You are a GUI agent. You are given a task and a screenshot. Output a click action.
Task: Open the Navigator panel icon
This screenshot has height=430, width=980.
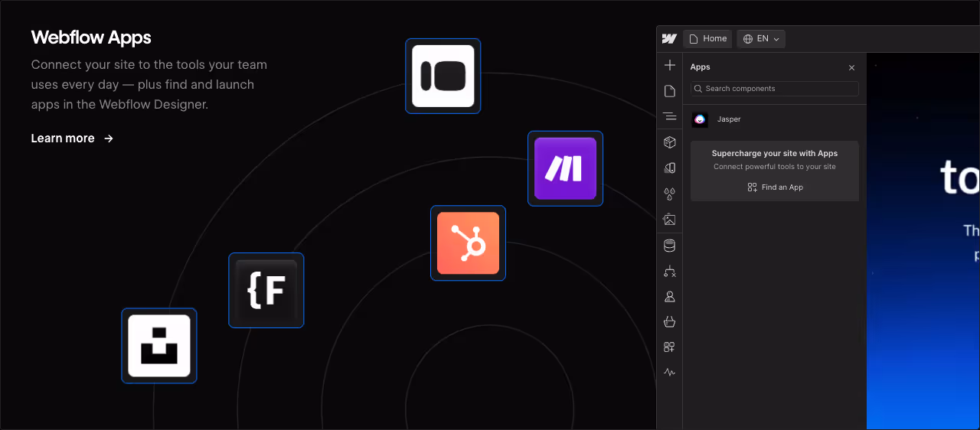670,116
